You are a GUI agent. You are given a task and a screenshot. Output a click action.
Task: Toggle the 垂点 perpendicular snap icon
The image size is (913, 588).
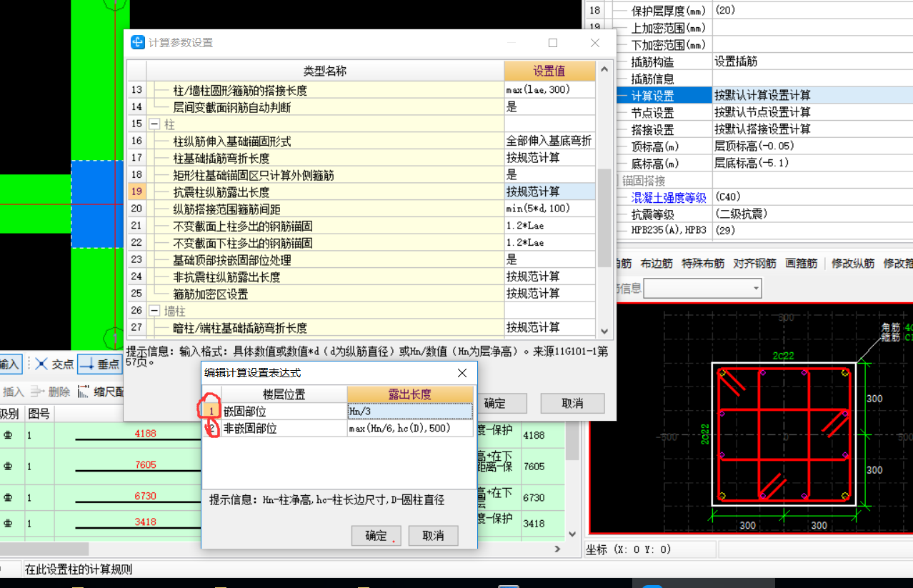tap(99, 364)
